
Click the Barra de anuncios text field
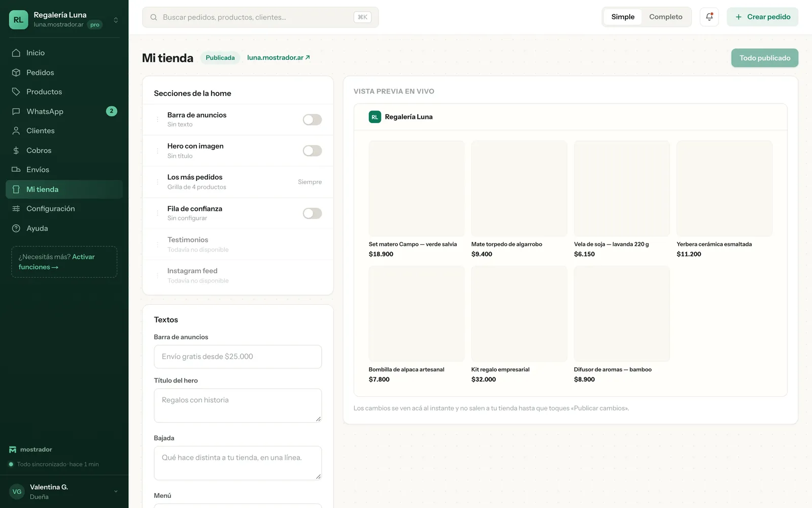[238, 357]
